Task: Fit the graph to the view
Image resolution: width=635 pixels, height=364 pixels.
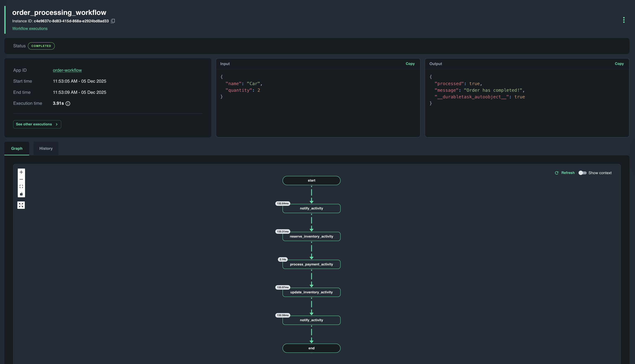Action: pos(21,186)
